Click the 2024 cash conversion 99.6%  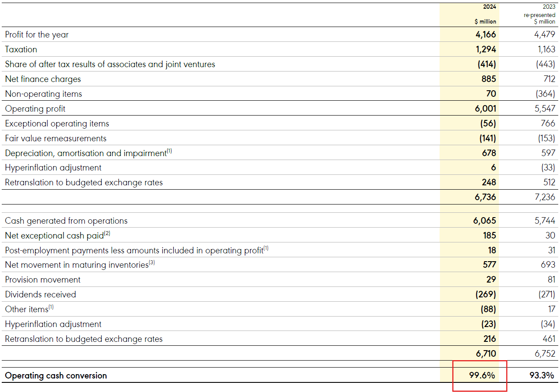[x=482, y=375]
